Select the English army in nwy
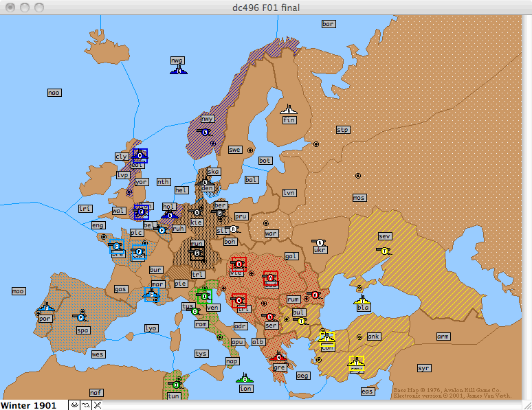 point(204,133)
